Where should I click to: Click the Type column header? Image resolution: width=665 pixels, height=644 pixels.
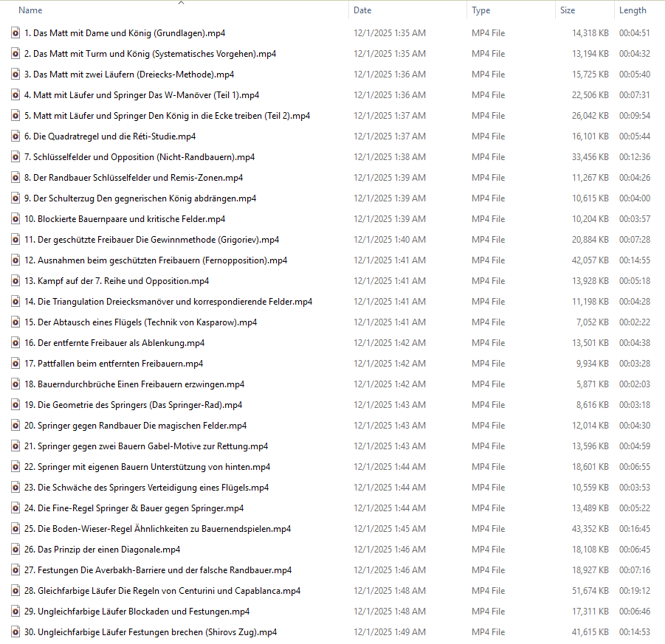click(481, 10)
